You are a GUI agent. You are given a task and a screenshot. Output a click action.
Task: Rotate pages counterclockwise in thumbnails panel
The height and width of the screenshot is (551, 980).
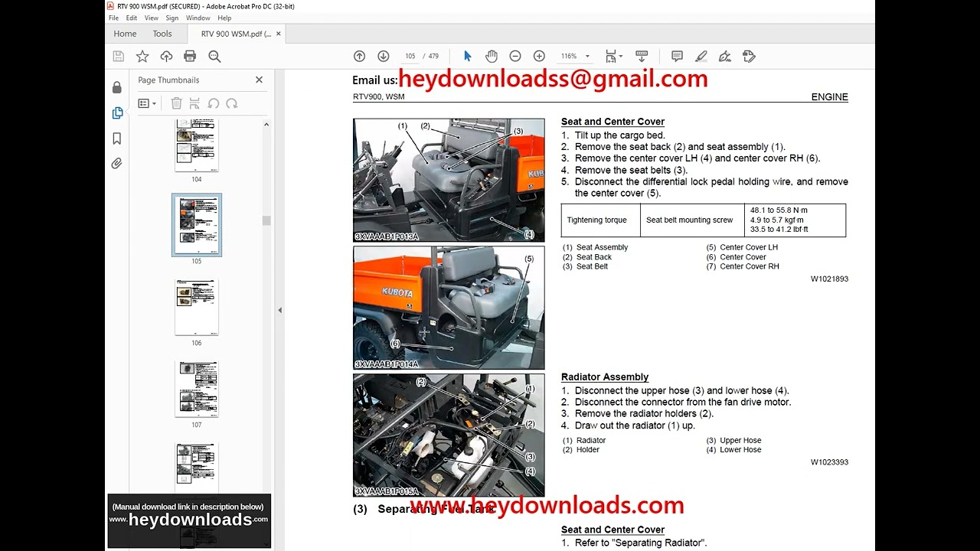214,103
